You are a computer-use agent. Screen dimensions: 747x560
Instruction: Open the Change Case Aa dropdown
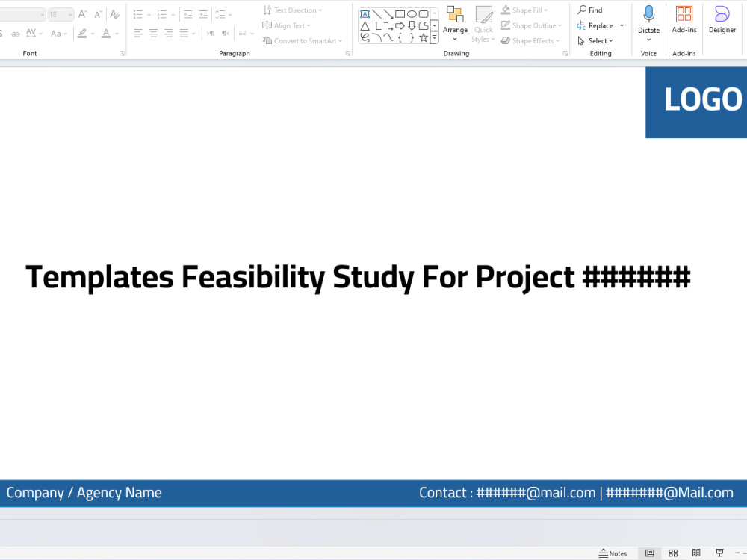coord(58,34)
